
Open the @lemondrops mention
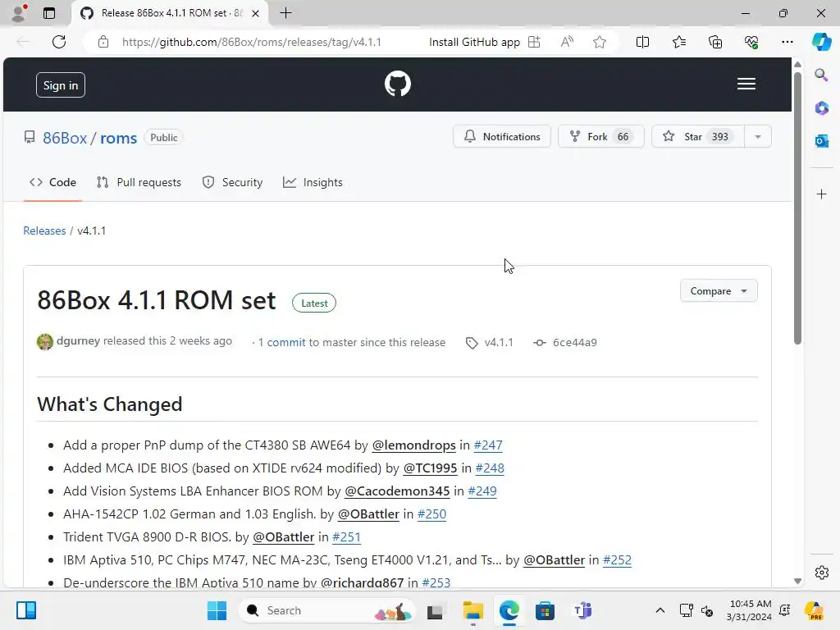413,445
